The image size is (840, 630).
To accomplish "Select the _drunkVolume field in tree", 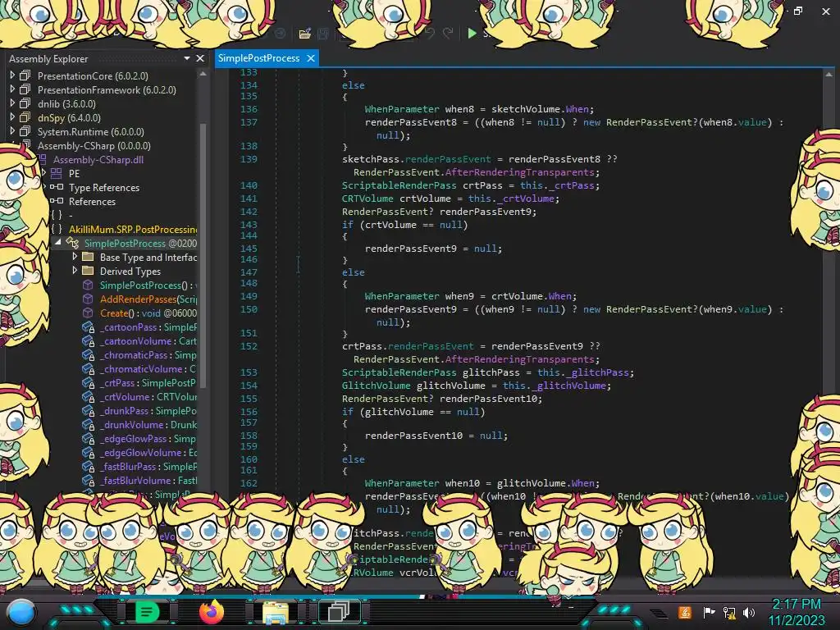I will coord(148,424).
